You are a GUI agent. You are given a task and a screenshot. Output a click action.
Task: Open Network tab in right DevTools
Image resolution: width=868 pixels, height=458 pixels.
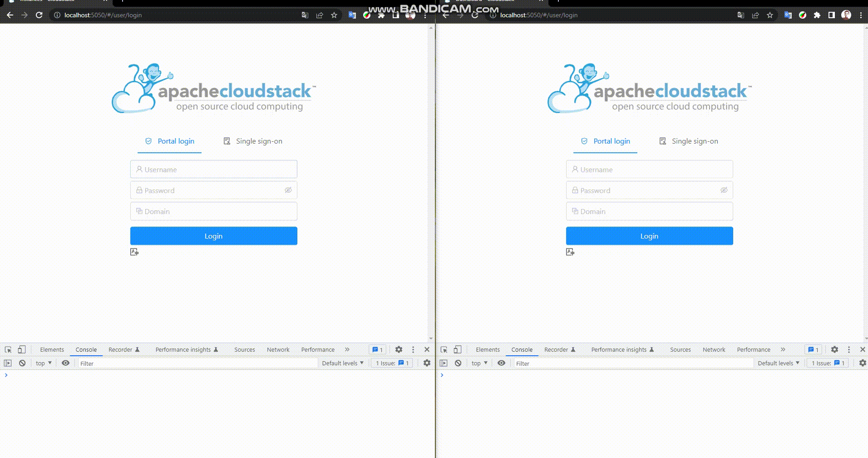click(x=714, y=349)
